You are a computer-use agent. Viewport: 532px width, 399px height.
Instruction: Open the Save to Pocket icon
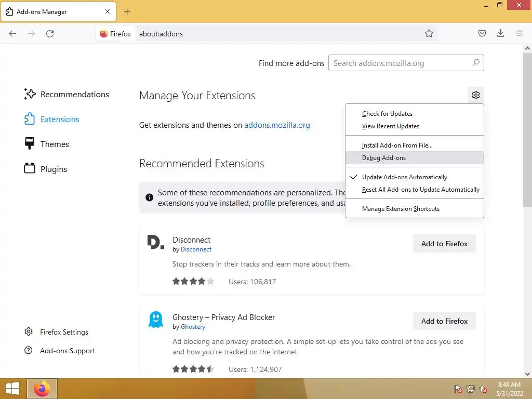click(482, 33)
